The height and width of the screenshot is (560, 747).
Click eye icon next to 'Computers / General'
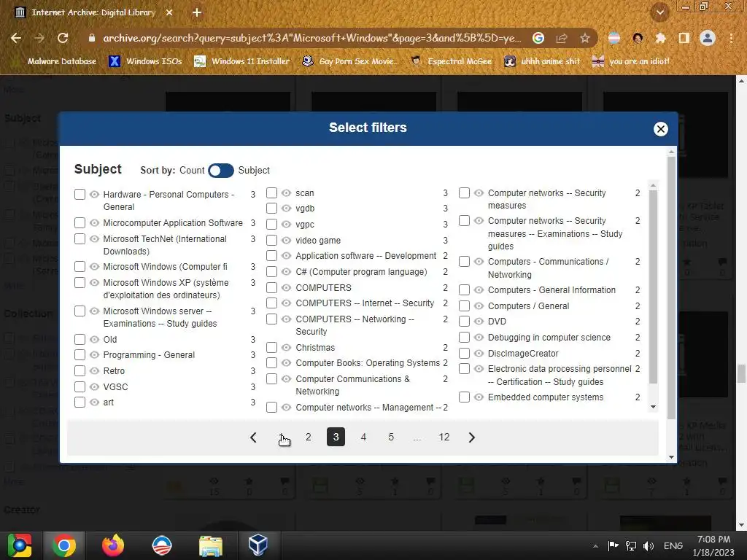(479, 306)
